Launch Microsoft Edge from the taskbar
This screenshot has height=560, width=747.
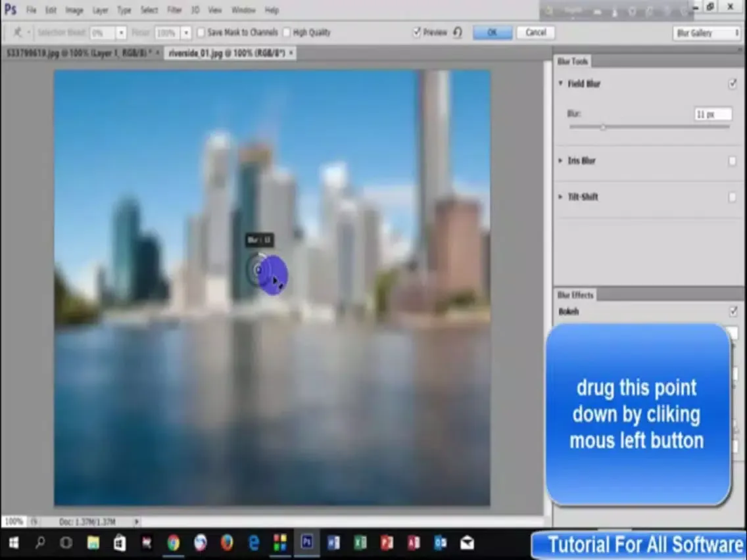point(253,543)
